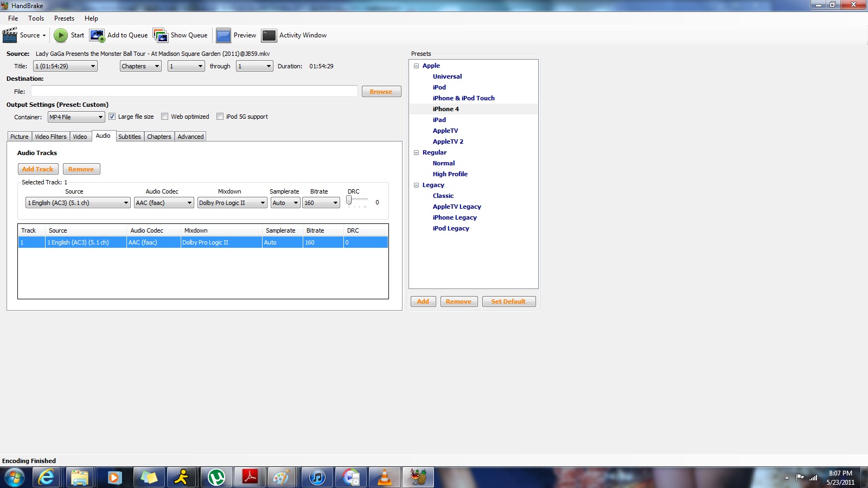Select audio track 1 row in list
868x488 pixels.
(x=203, y=242)
